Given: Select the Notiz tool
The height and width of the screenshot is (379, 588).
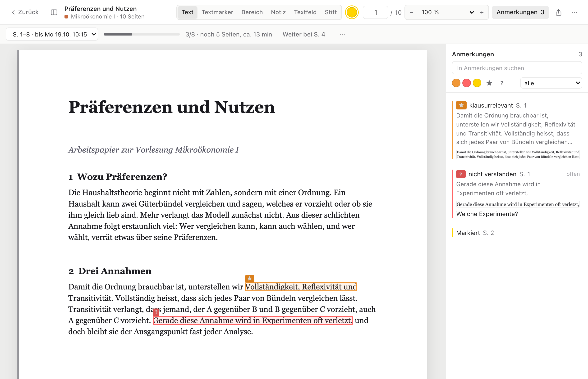Looking at the screenshot, I should (278, 12).
